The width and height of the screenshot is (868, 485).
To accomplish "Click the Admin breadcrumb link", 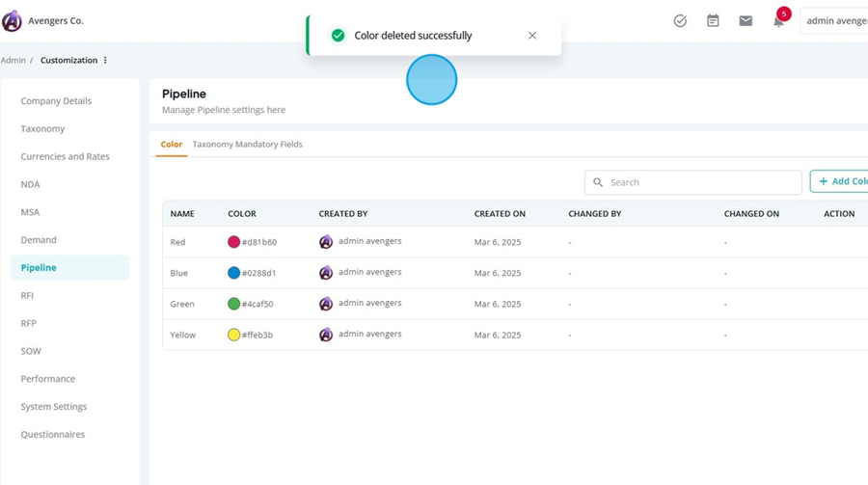I will click(x=13, y=60).
